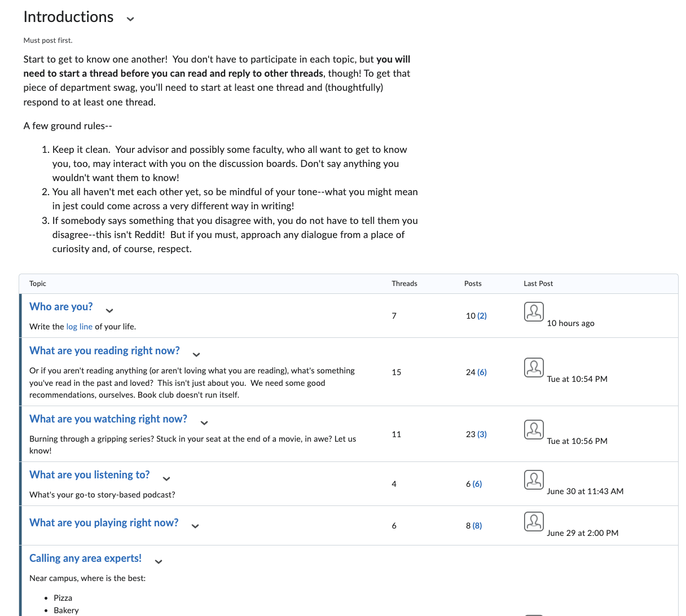The image size is (686, 616).
Task: Open the What are you watching right now? topic
Action: click(x=108, y=419)
